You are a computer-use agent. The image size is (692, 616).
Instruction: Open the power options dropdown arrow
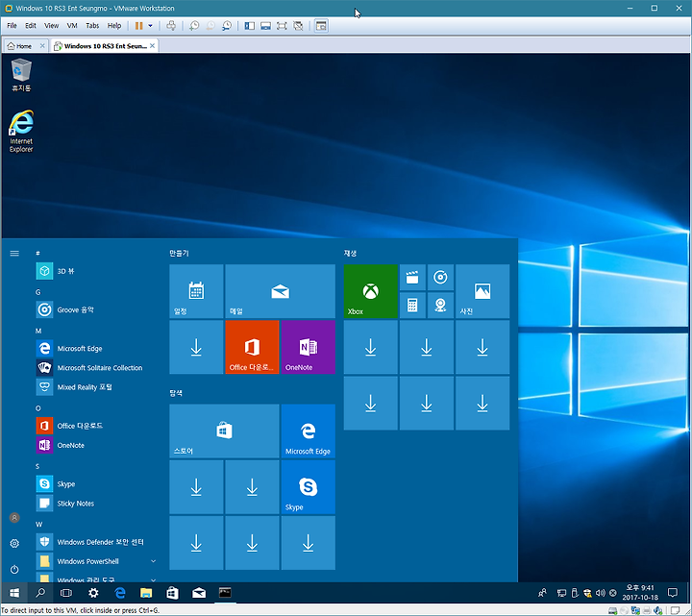pos(150,26)
